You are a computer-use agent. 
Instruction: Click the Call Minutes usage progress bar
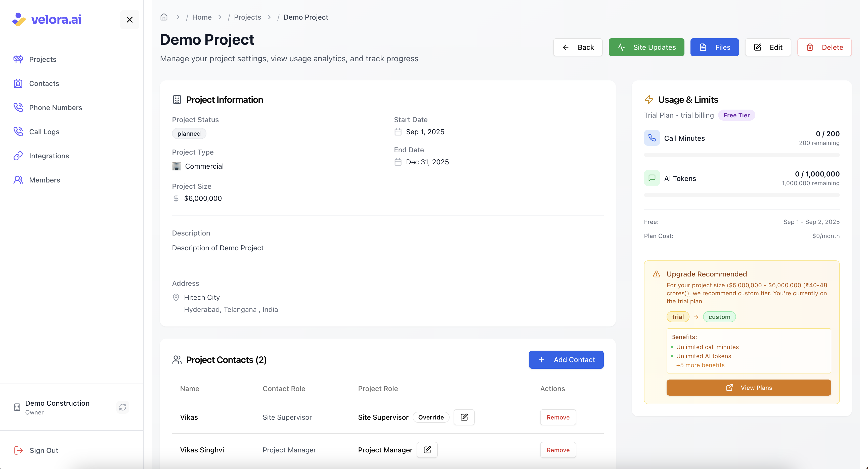click(x=742, y=155)
